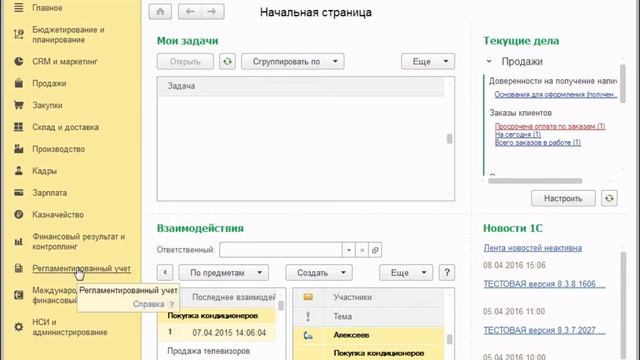Image resolution: width=640 pixels, height=360 pixels.
Task: Select the Алексеев row in Участники
Action: pyautogui.click(x=369, y=336)
